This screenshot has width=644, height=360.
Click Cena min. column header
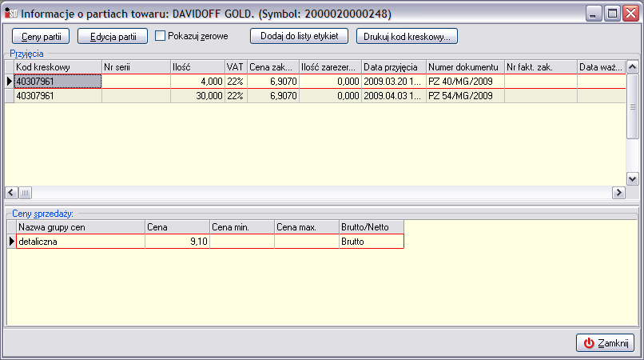242,227
